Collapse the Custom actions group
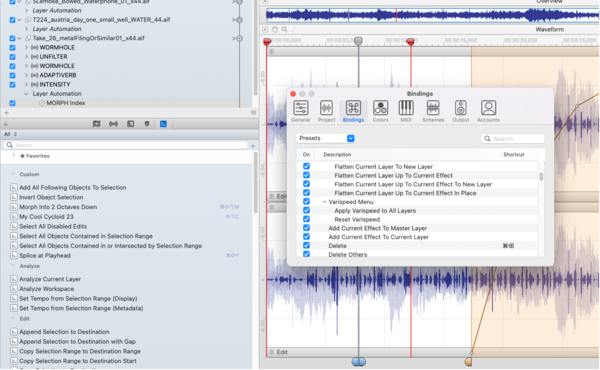Screen dimensions: 600x370 pyautogui.click(x=13, y=174)
